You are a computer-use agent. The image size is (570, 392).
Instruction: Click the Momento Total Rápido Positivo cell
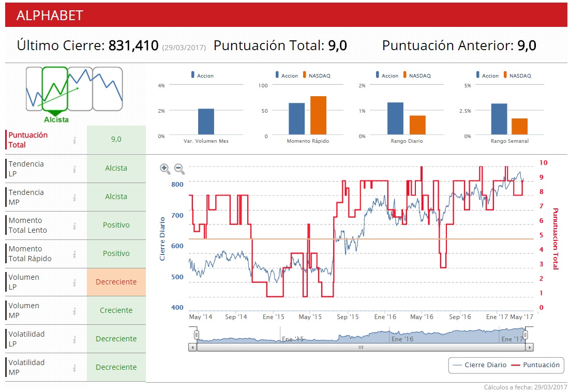(x=116, y=253)
